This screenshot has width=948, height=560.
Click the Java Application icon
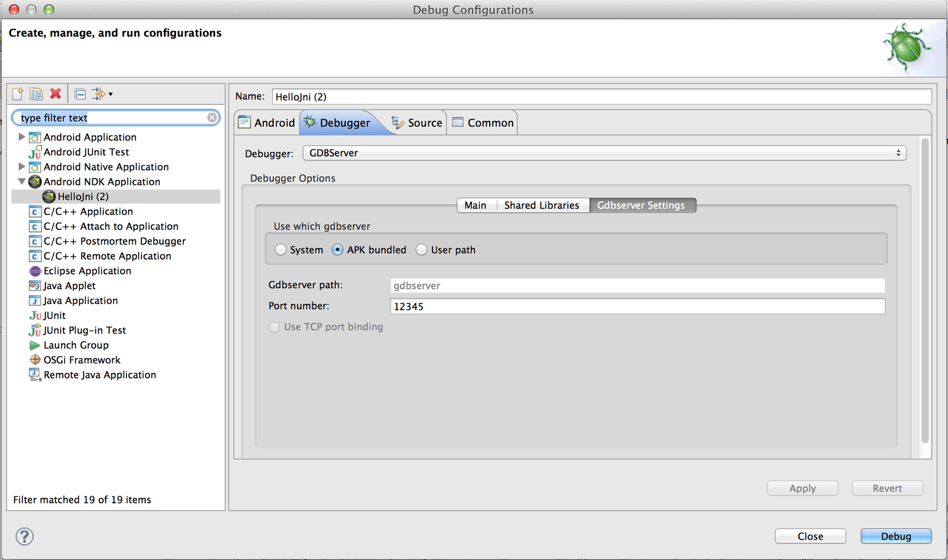pos(35,300)
